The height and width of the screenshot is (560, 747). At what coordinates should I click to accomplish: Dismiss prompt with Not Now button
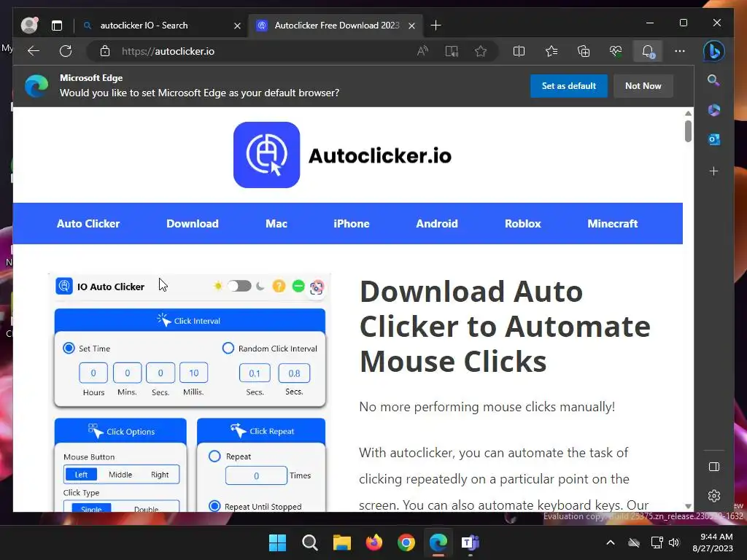tap(643, 86)
